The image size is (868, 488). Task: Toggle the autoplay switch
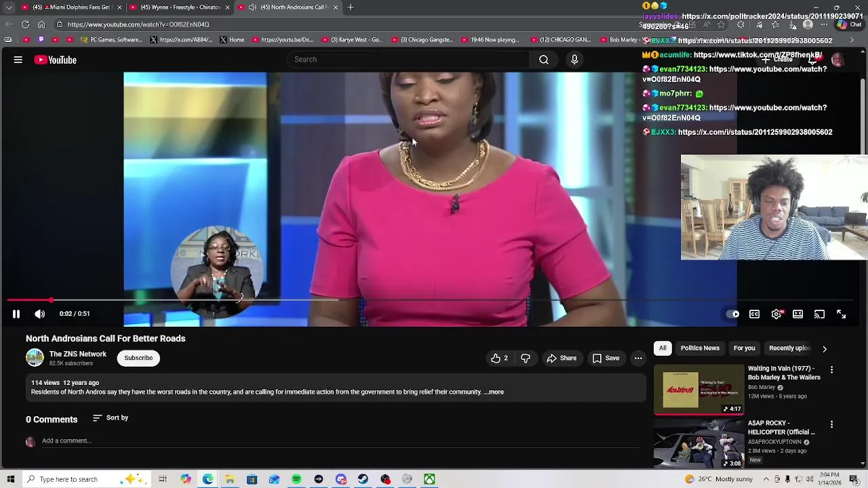pos(733,314)
